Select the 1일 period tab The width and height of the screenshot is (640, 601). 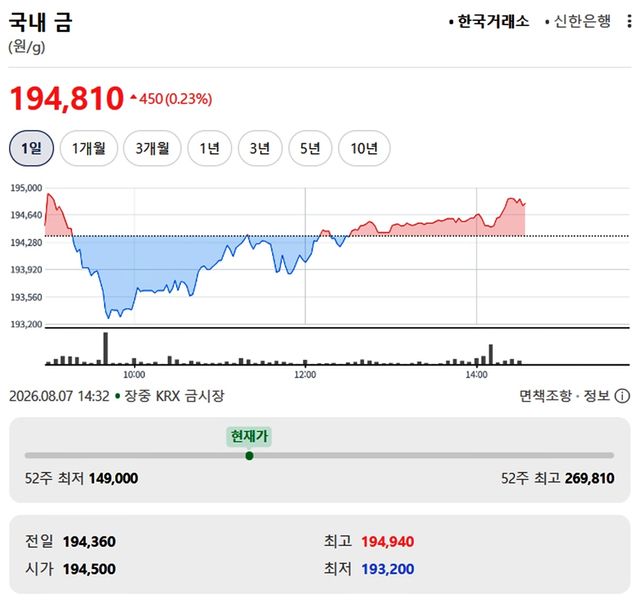click(31, 148)
